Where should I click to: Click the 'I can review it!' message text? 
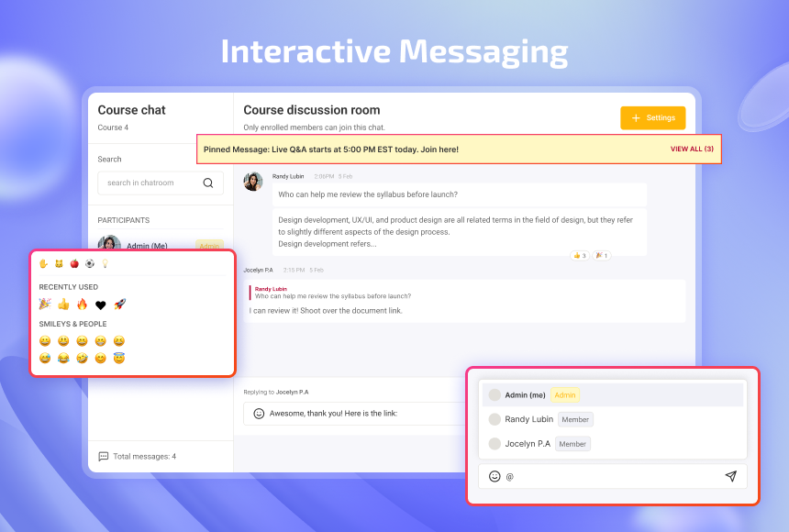click(x=326, y=311)
